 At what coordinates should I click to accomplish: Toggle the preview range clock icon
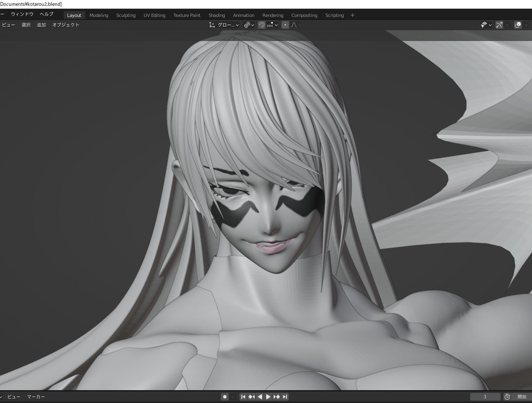[x=507, y=397]
